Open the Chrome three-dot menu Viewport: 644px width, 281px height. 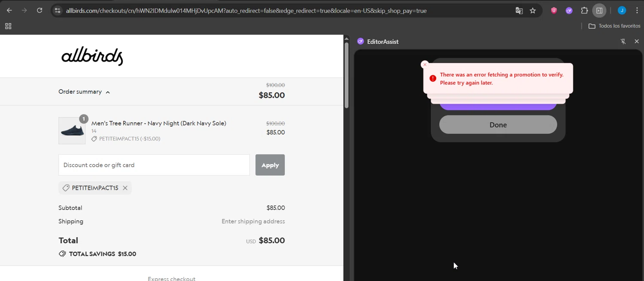pyautogui.click(x=637, y=11)
